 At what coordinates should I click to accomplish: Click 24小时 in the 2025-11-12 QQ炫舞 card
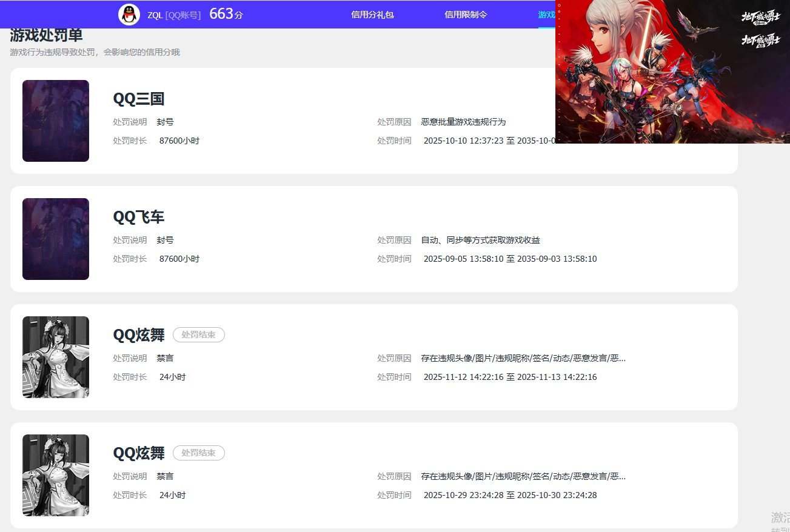click(172, 377)
